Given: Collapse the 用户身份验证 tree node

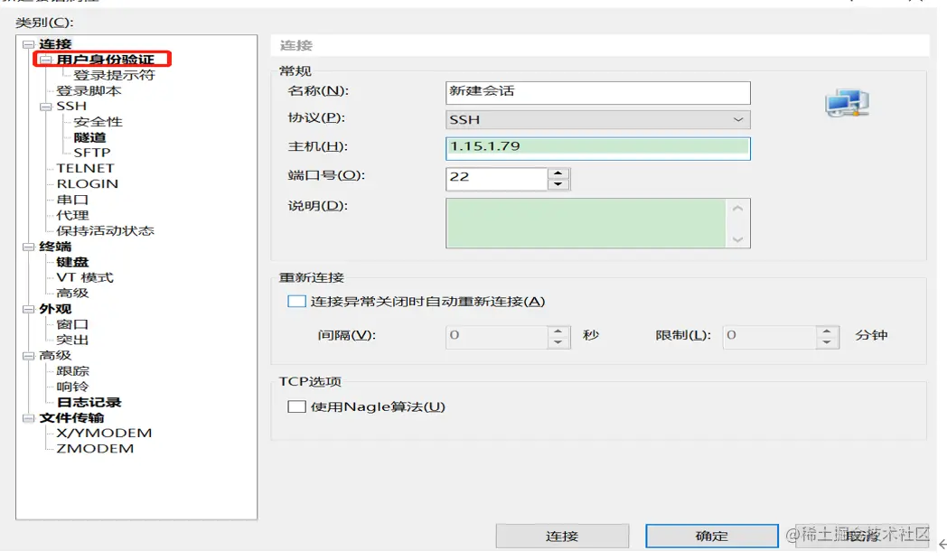Looking at the screenshot, I should click(46, 60).
